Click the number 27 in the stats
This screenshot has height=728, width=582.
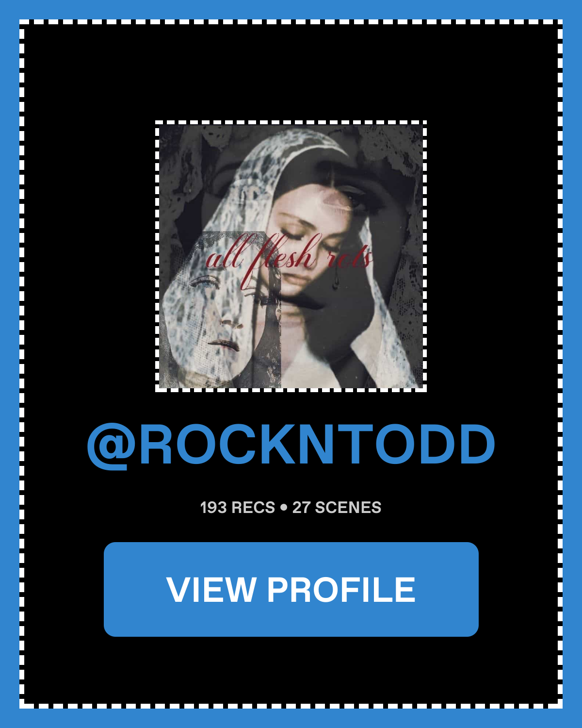[x=301, y=508]
